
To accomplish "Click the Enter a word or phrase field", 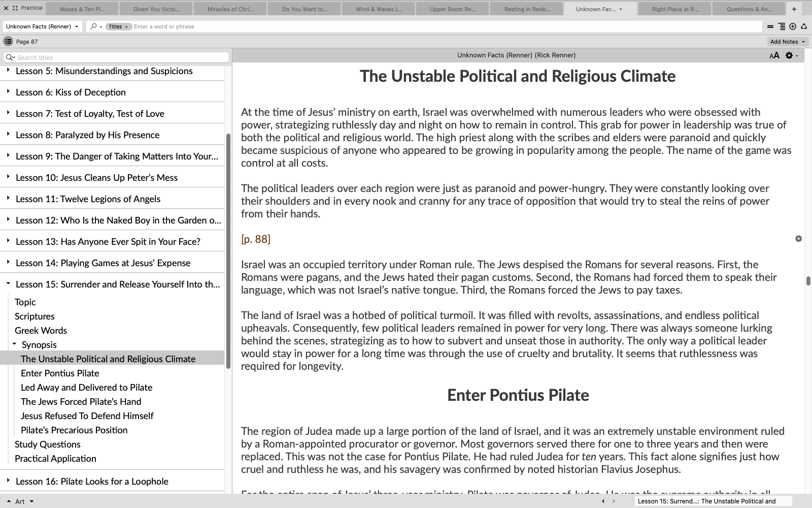I will coord(447,26).
